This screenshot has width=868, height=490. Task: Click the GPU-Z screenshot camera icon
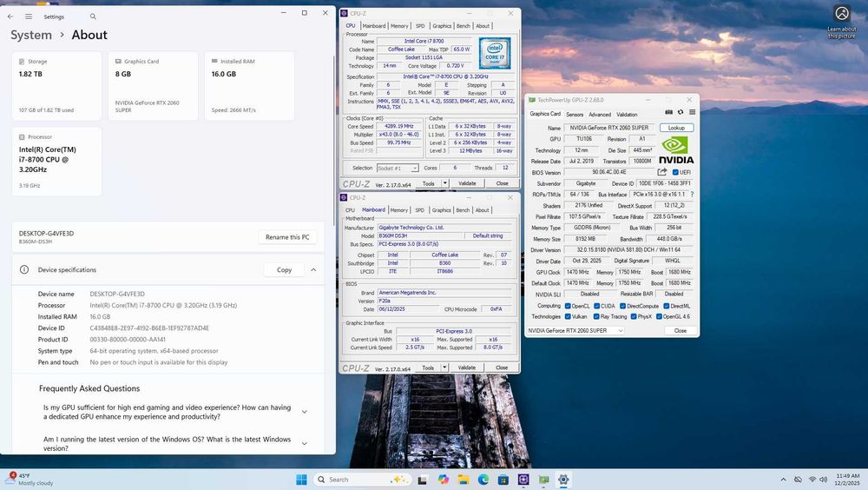[668, 112]
